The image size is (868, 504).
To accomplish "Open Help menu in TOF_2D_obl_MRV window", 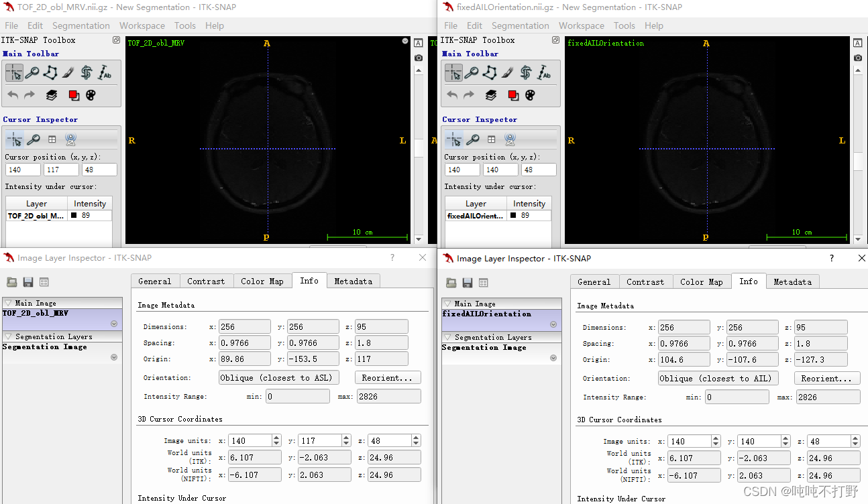I will pos(215,25).
